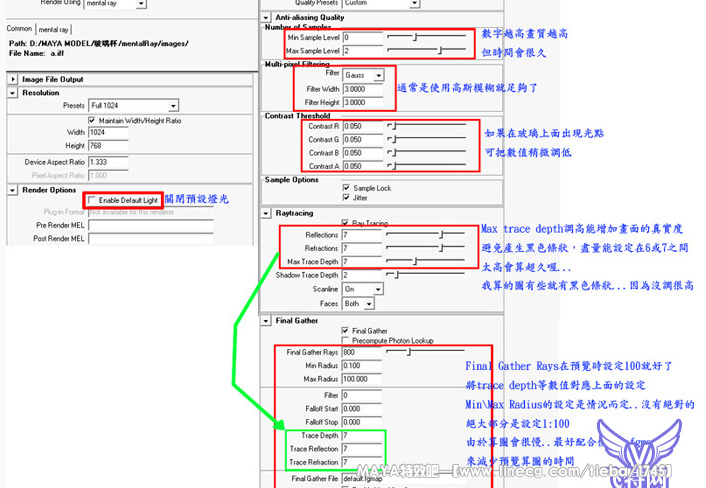Switch to the mental ray tab
The height and width of the screenshot is (488, 706).
tap(53, 29)
